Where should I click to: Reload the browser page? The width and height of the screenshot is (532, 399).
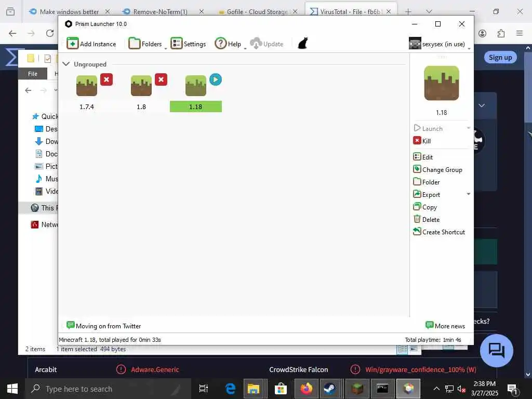(50, 33)
